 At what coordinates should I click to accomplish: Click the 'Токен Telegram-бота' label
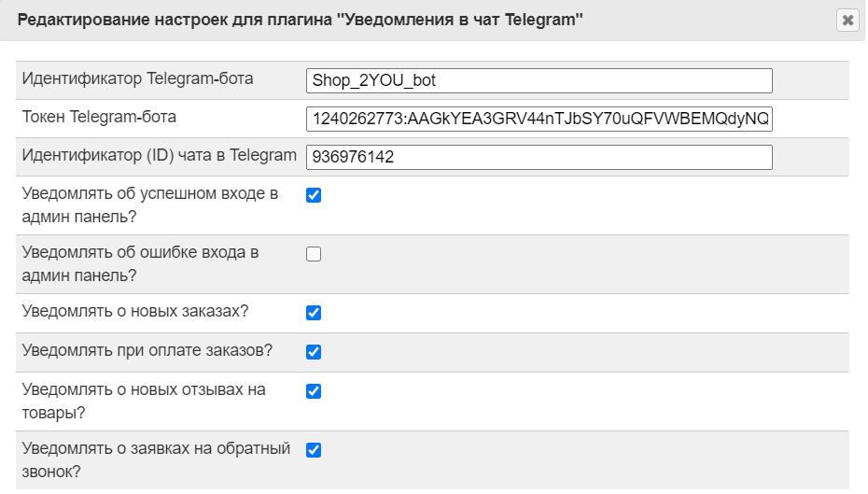(99, 117)
